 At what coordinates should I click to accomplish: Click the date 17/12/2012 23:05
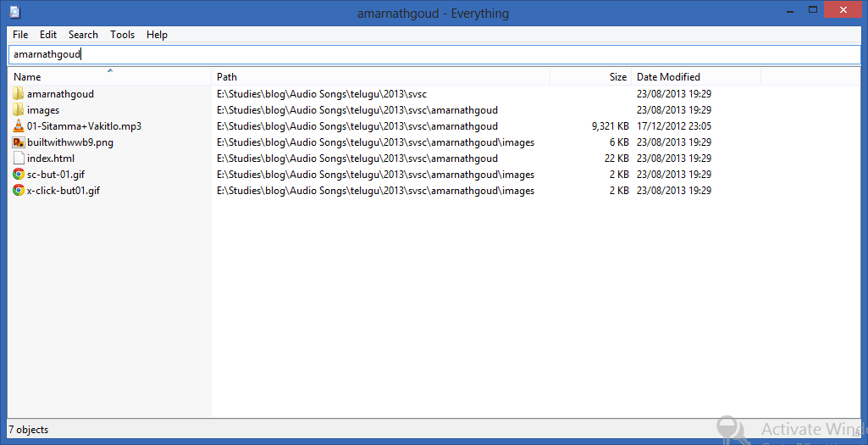(674, 125)
